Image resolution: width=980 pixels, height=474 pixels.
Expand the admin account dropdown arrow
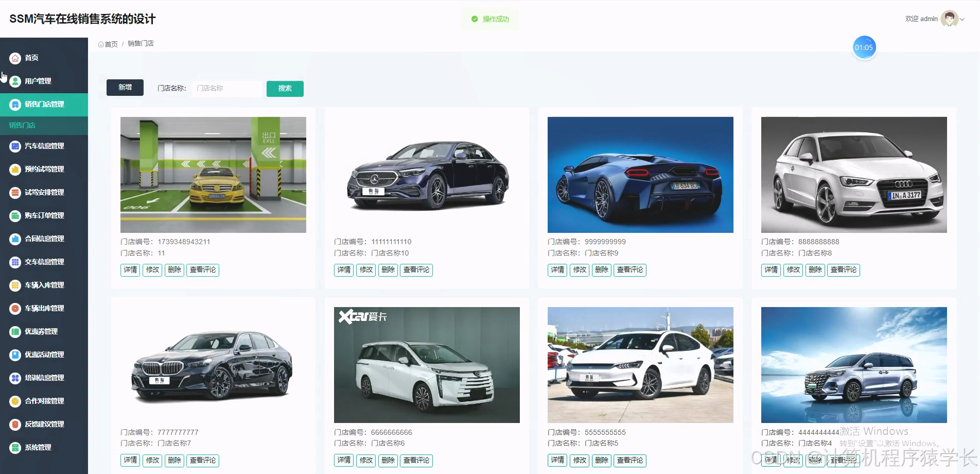coord(962,19)
